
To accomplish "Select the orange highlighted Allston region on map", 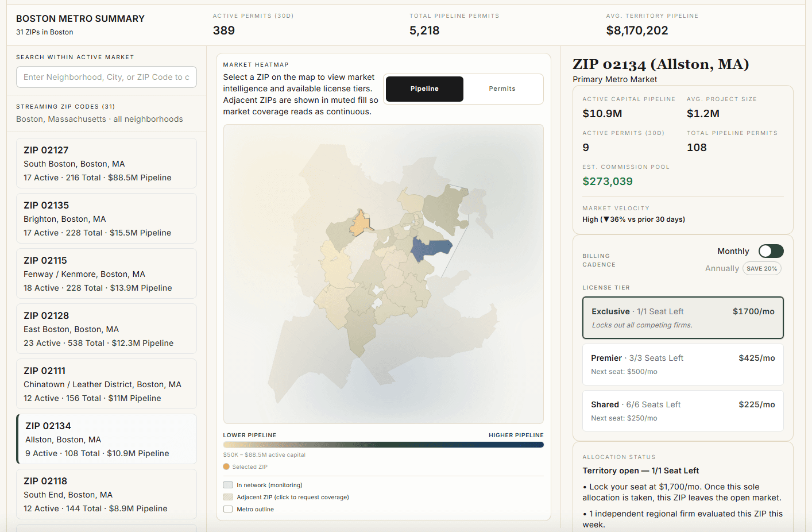I will (x=361, y=225).
